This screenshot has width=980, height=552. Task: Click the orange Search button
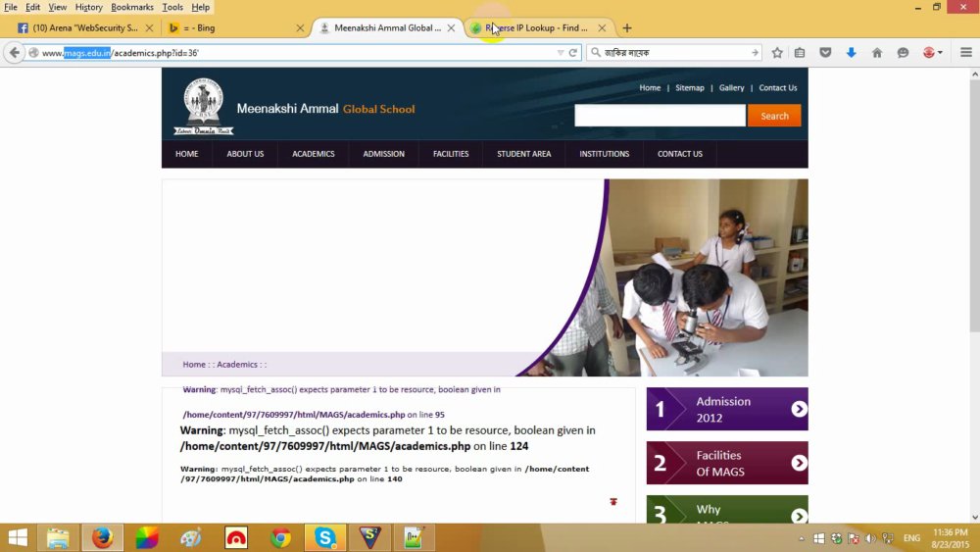tap(774, 116)
